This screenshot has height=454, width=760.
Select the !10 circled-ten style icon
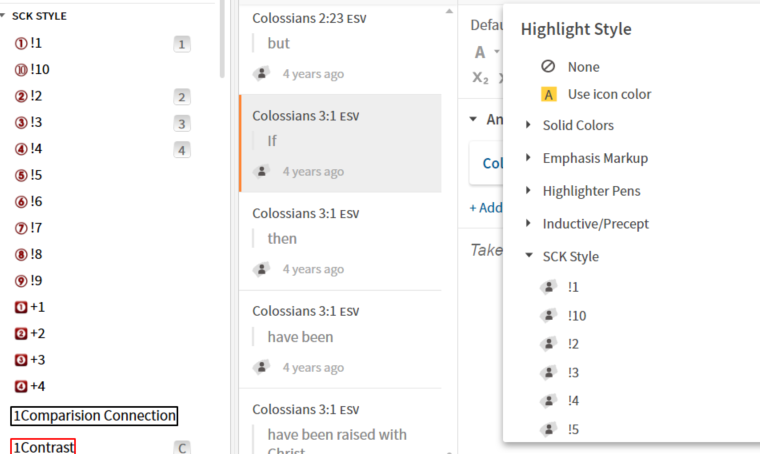point(21,70)
